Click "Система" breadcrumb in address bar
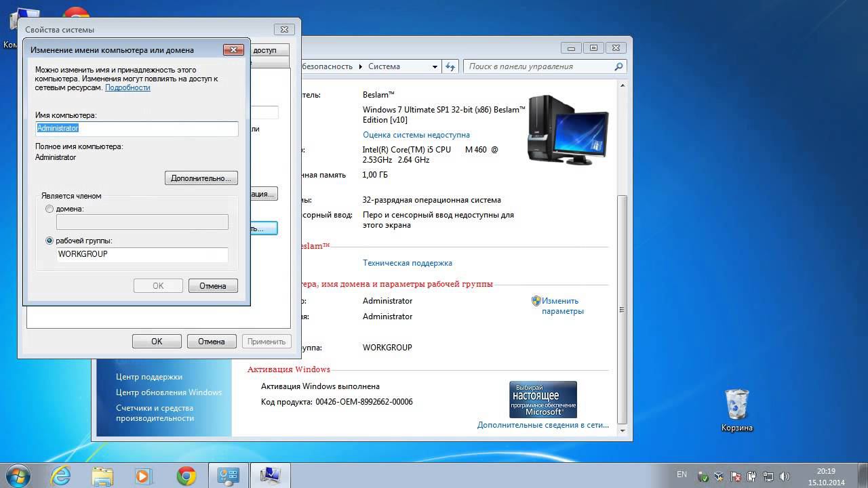Image resolution: width=868 pixels, height=488 pixels. [x=384, y=66]
